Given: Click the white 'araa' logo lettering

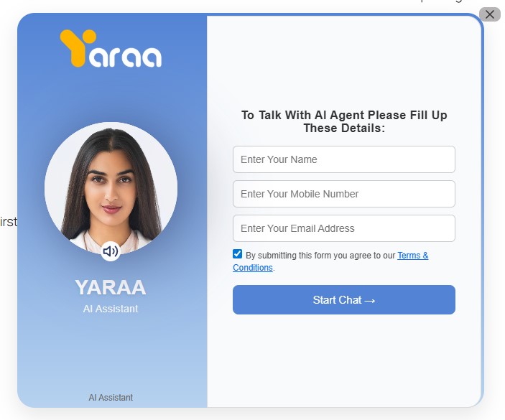Looking at the screenshot, I should tap(125, 57).
